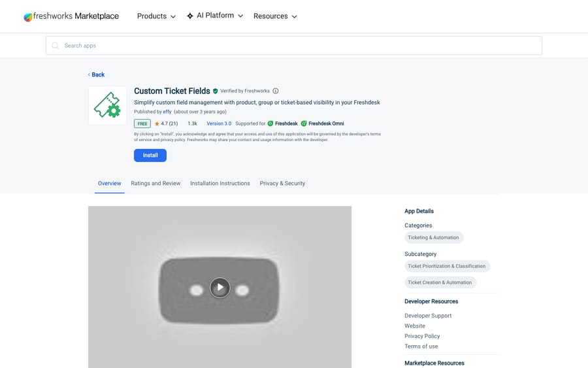
Task: Click the Marketplace Resources heading
Action: coord(434,363)
